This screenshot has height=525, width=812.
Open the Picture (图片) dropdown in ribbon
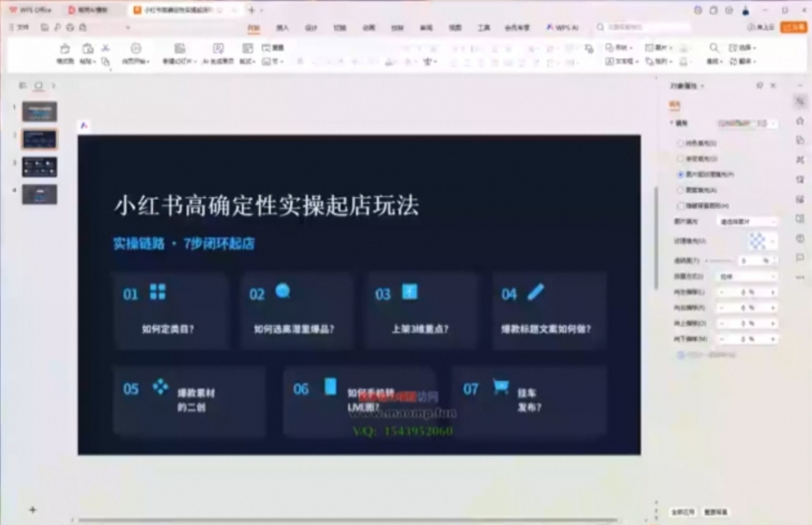coord(659,48)
